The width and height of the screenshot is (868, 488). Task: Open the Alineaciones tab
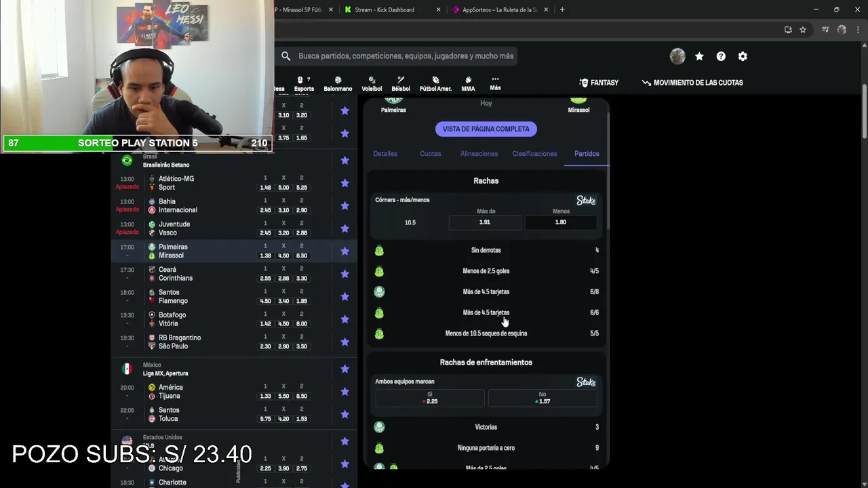pyautogui.click(x=479, y=154)
